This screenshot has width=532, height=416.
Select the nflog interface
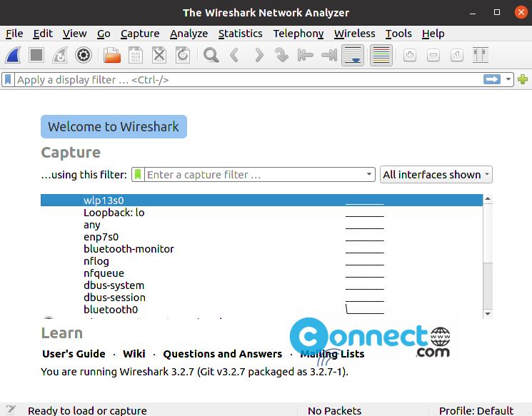coord(261,261)
